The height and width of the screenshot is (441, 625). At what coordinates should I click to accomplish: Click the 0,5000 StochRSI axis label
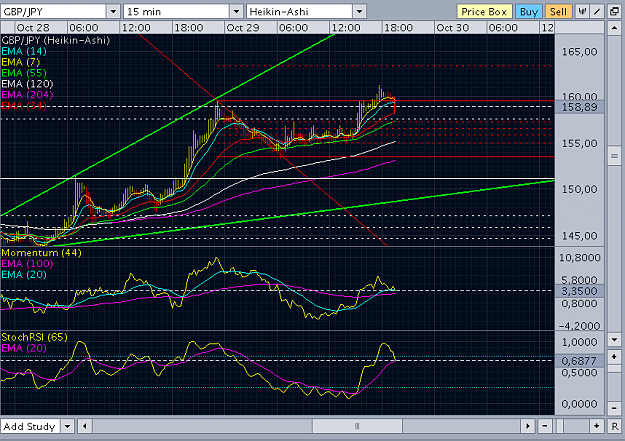coord(580,373)
